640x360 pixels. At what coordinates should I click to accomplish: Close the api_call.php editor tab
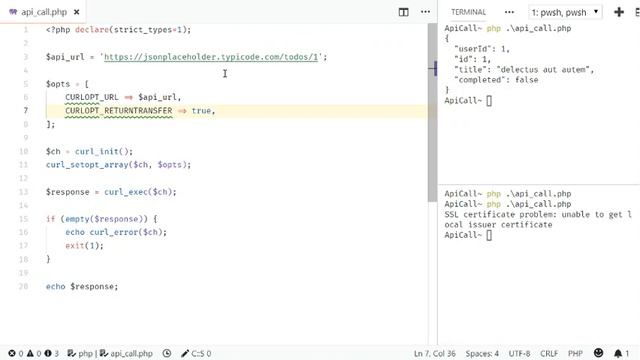(x=76, y=12)
